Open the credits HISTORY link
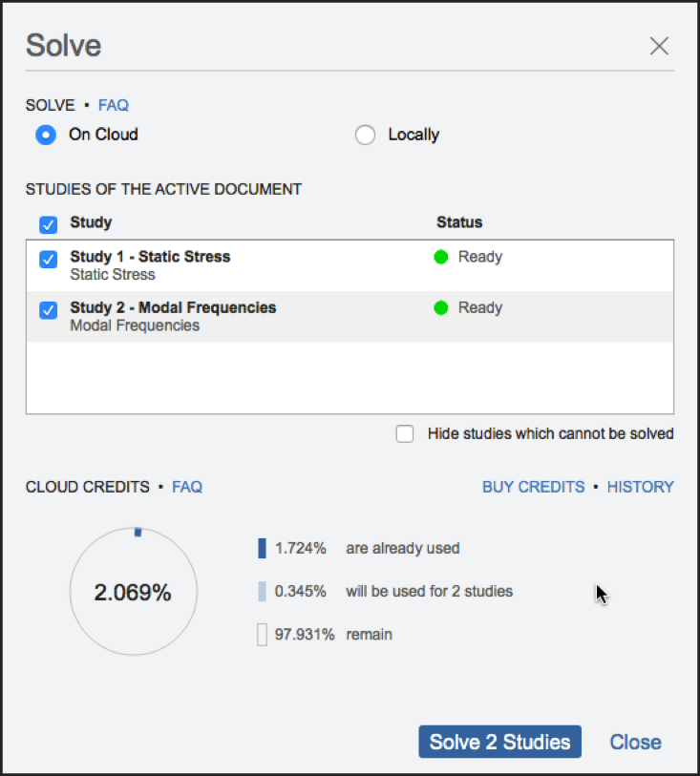700x776 pixels. click(640, 487)
